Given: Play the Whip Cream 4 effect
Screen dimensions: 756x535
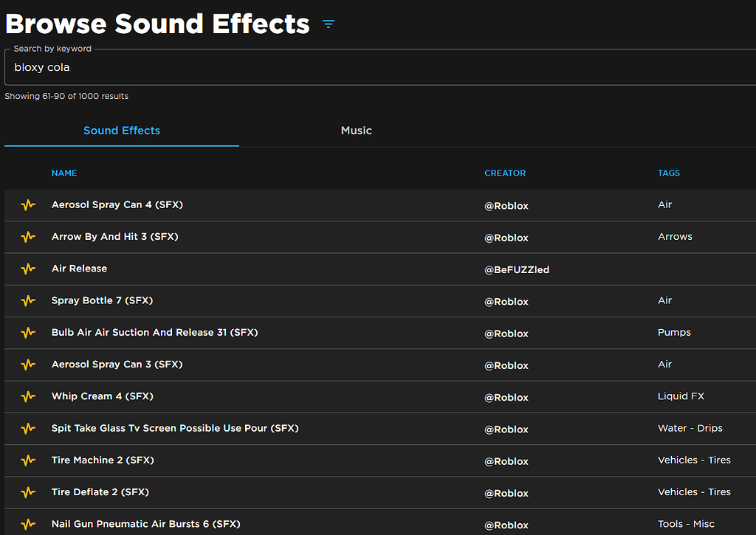Looking at the screenshot, I should tap(28, 397).
